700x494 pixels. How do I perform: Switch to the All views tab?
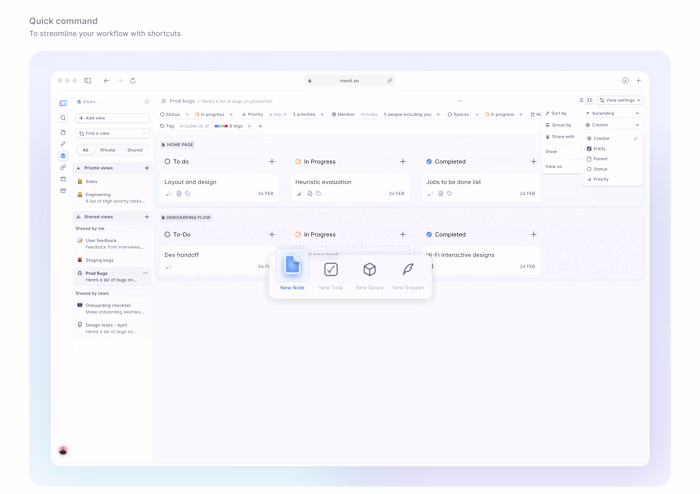tap(85, 150)
